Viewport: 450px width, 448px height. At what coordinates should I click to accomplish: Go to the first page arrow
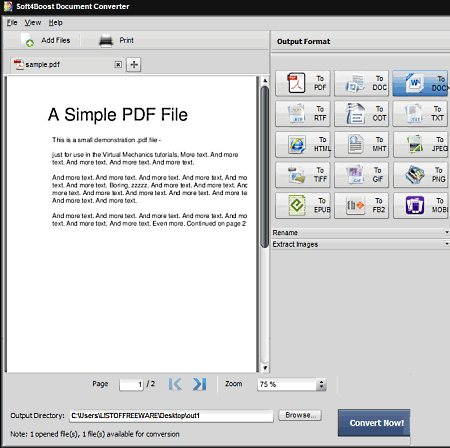point(175,384)
